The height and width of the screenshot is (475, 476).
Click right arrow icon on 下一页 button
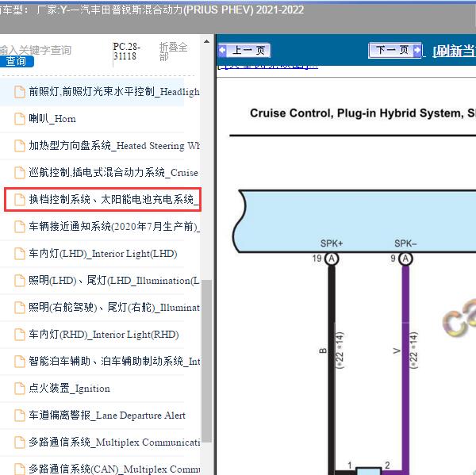pyautogui.click(x=417, y=50)
